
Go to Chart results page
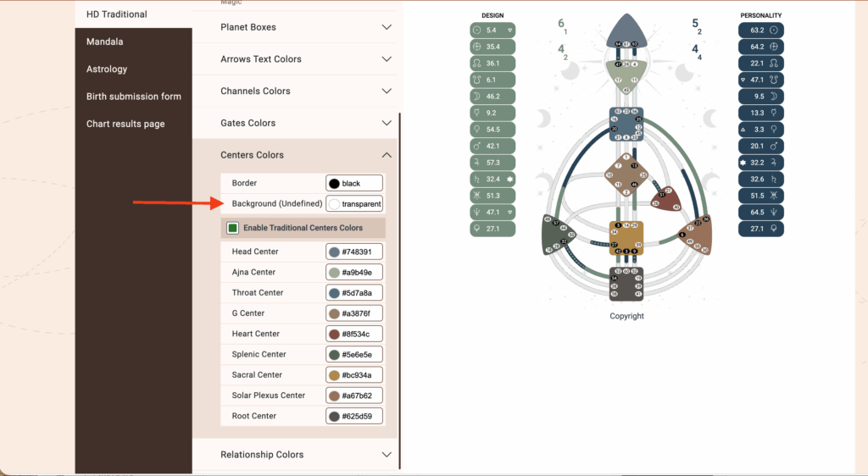coord(125,124)
